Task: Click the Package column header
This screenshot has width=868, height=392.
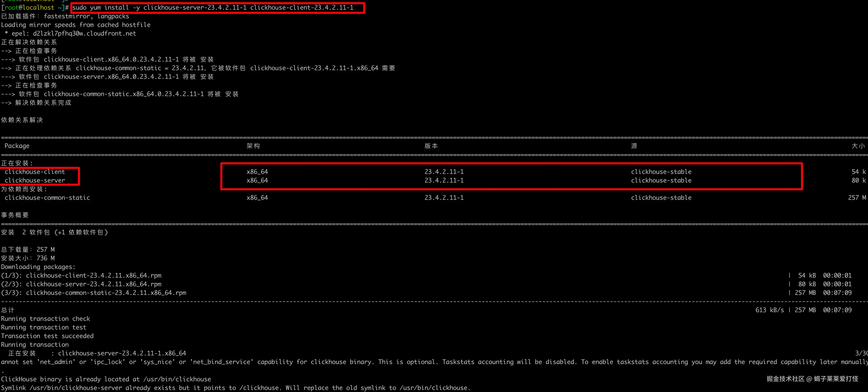Action: coord(17,146)
